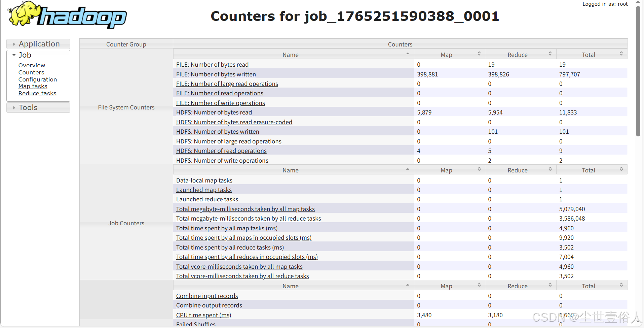Expand the Tools sidebar section
644x328 pixels.
[38, 107]
